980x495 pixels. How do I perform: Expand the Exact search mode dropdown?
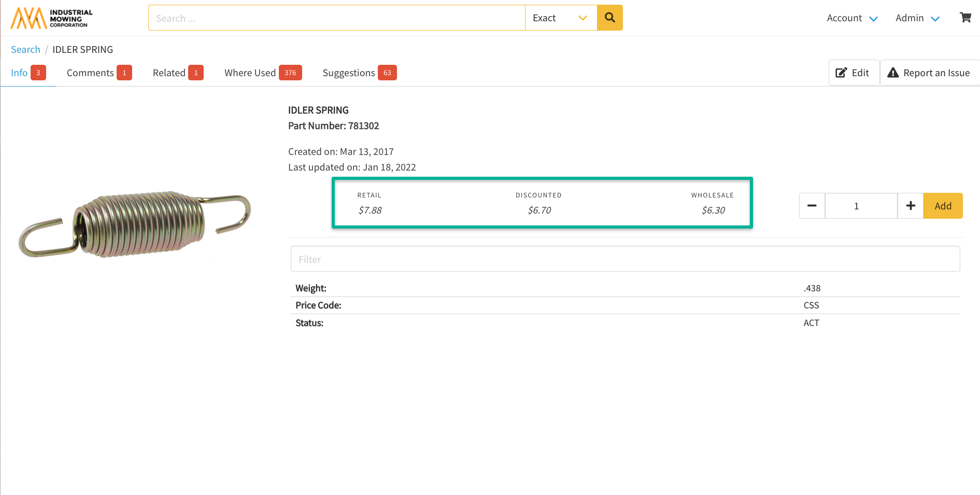(561, 18)
